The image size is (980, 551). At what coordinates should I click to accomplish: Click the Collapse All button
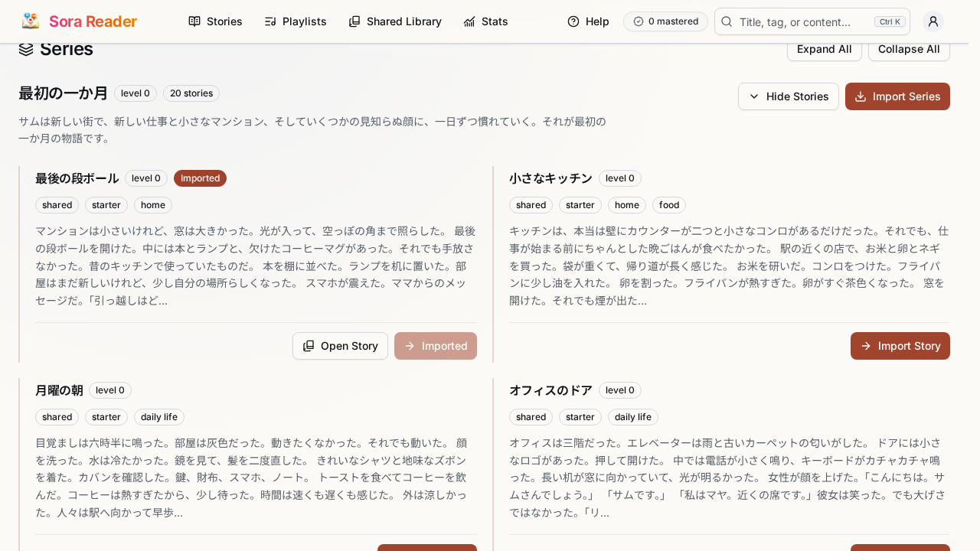point(909,49)
